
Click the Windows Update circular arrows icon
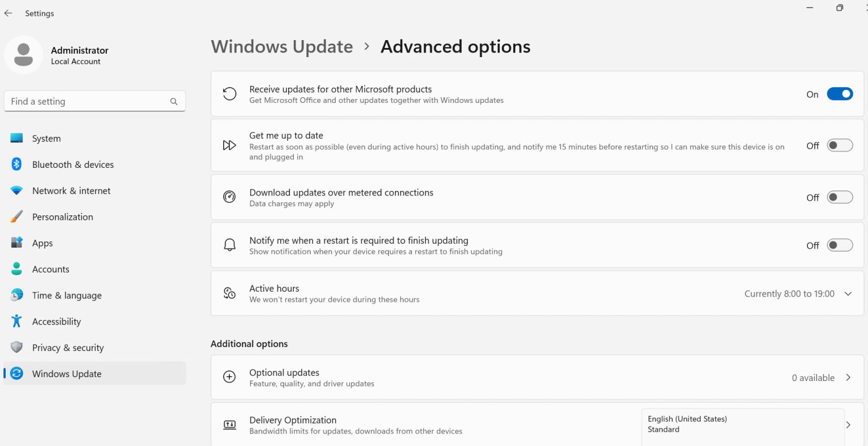click(16, 373)
